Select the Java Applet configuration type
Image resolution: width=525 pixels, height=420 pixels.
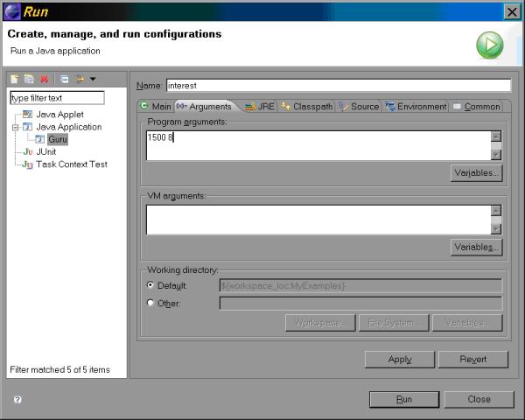[x=59, y=115]
